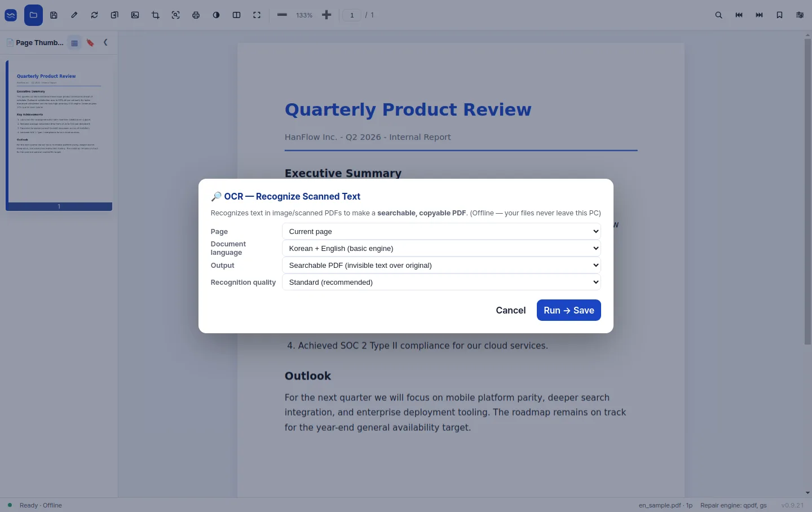
Task: Click the page number input box
Action: [x=352, y=15]
